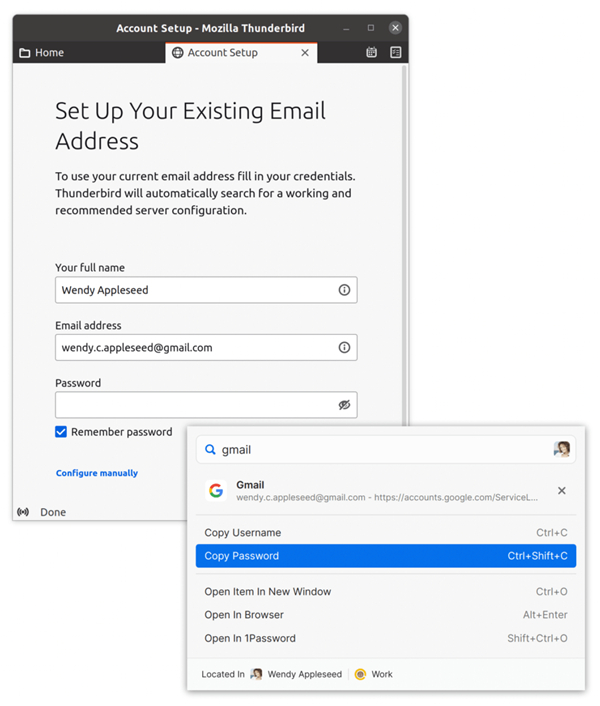
Task: Open the tasks icon in Thunderbird tab bar
Action: click(396, 52)
